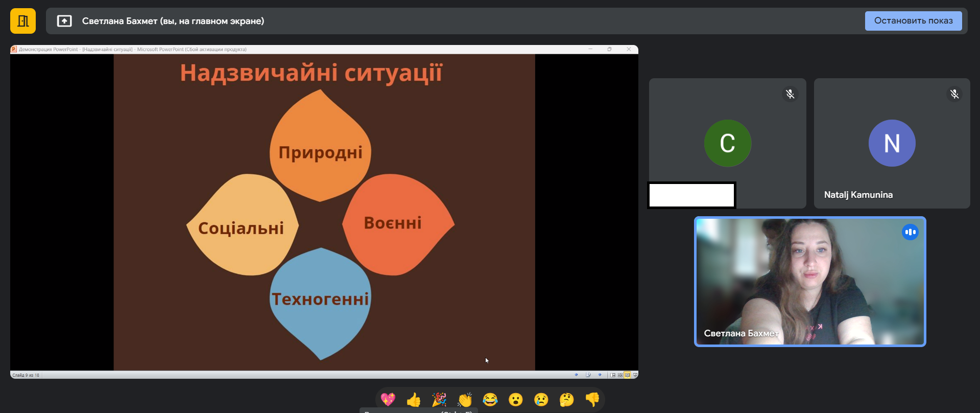
Task: Send the clapping hands reaction
Action: (465, 399)
